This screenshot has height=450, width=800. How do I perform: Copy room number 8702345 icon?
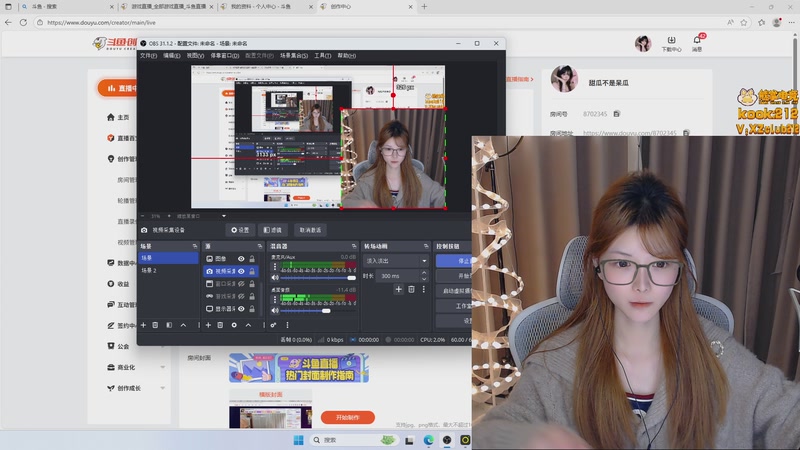pyautogui.click(x=617, y=114)
